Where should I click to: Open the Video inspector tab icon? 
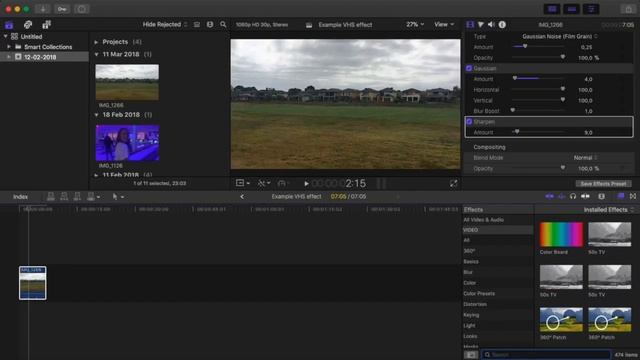(x=470, y=24)
